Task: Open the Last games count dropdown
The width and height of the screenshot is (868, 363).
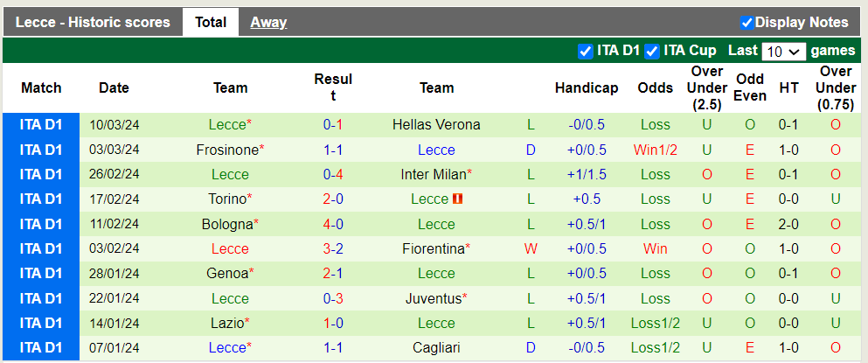Action: coord(783,52)
